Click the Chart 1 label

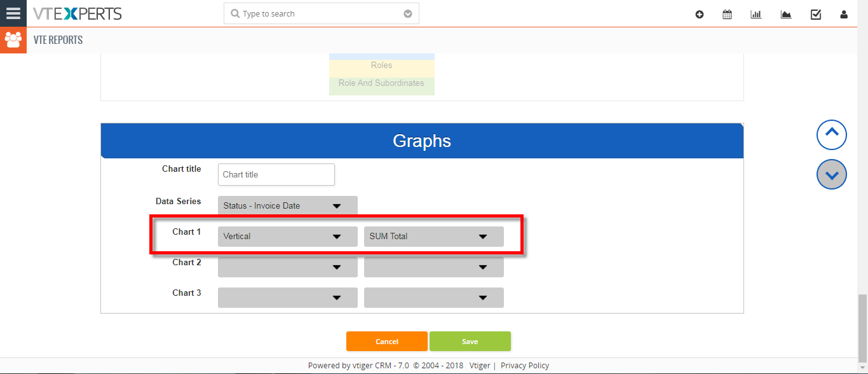[187, 232]
